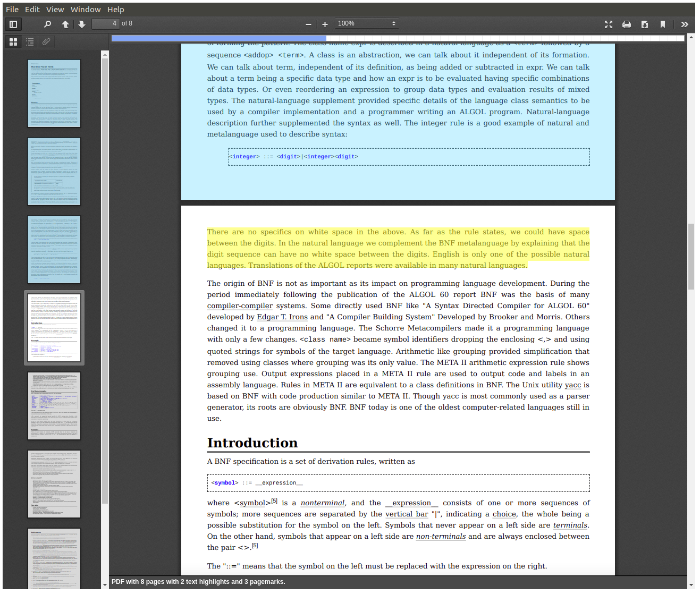
Task: Open the nonterminal link
Action: coord(323,503)
